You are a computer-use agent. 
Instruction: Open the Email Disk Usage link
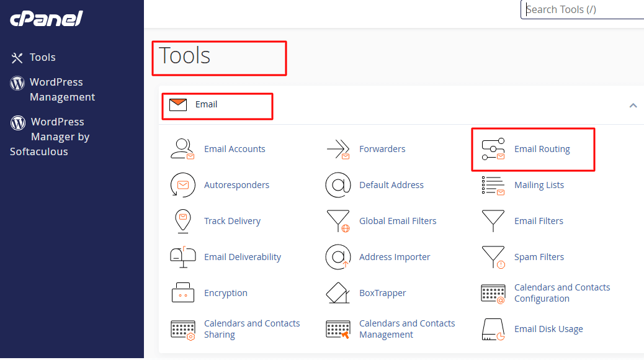[x=548, y=329]
